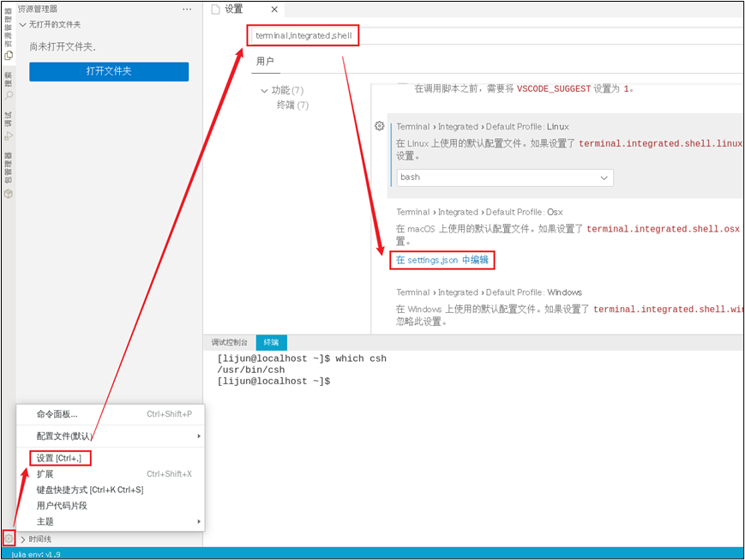Screen dimensions: 745x560
Task: Click julia env: v1.9 in status bar
Action: [36, 554]
